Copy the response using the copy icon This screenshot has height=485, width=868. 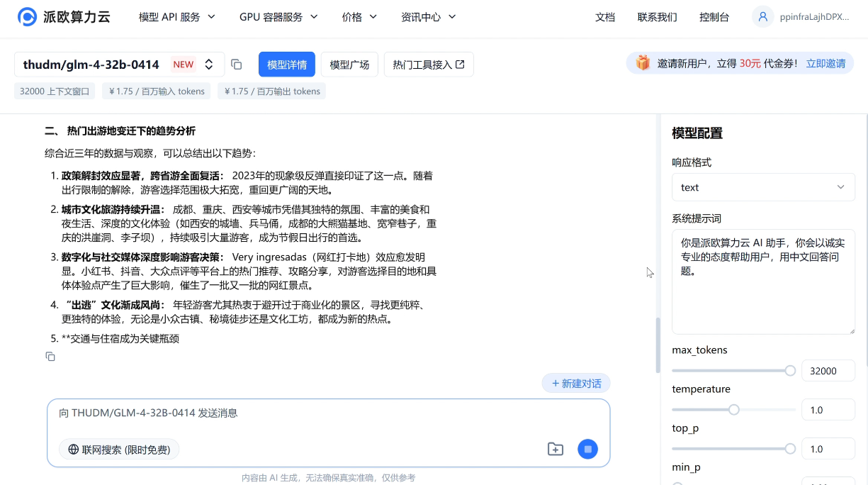click(x=50, y=356)
